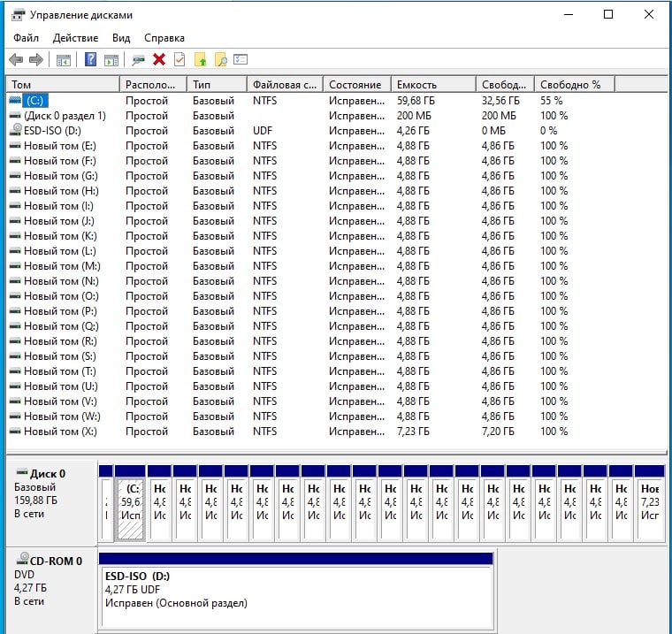
Task: Click the disk connect toolbar icon
Action: pyautogui.click(x=138, y=60)
